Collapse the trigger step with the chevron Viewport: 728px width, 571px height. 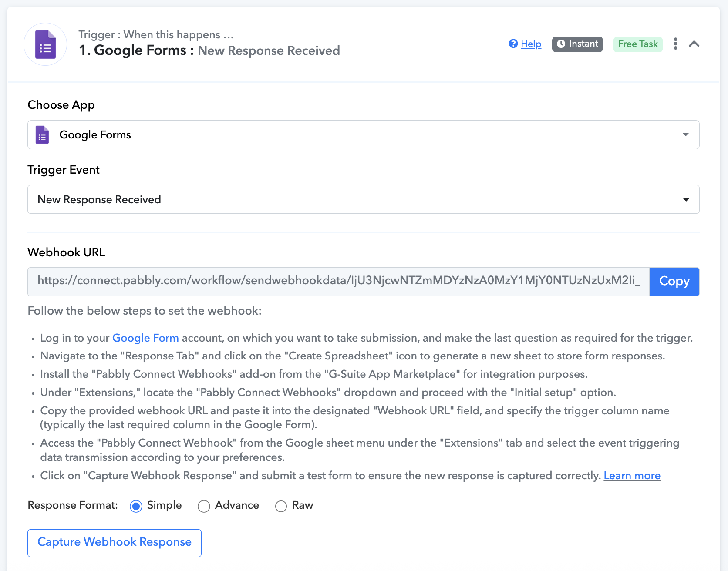694,44
